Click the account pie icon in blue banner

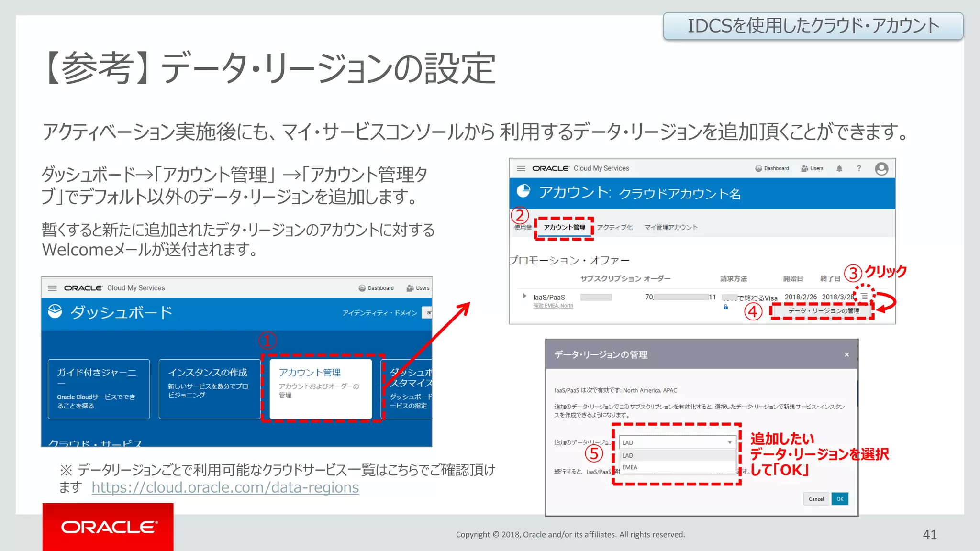pos(523,191)
